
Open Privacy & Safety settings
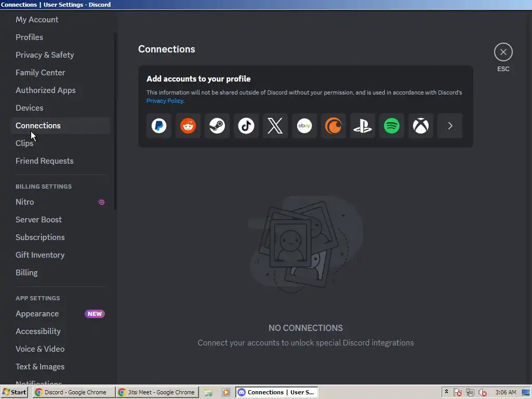click(60, 55)
